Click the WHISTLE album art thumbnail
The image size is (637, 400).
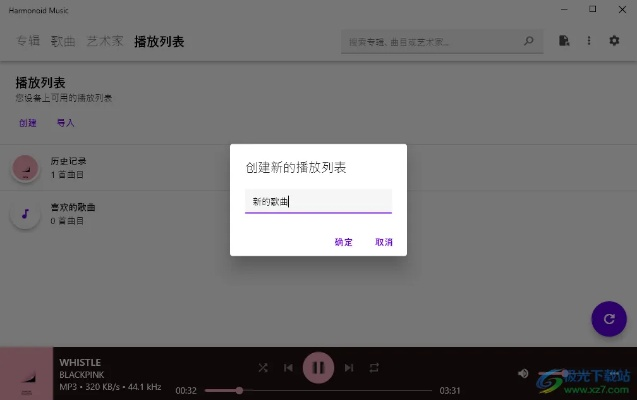tap(26, 373)
